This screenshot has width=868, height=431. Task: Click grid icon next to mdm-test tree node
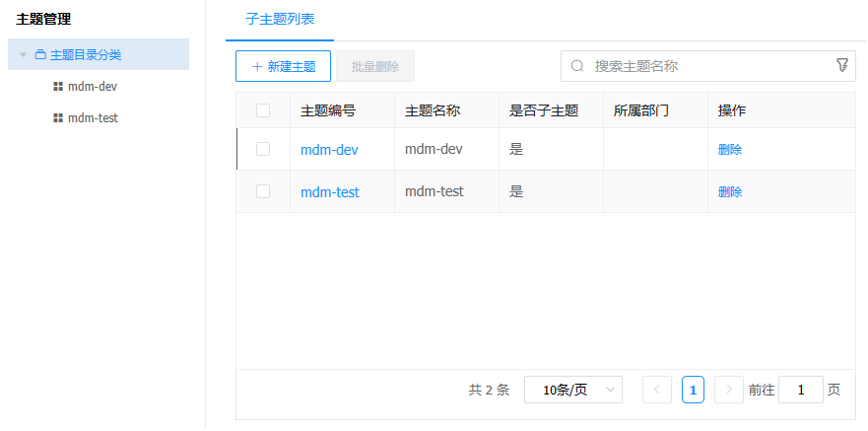(57, 118)
